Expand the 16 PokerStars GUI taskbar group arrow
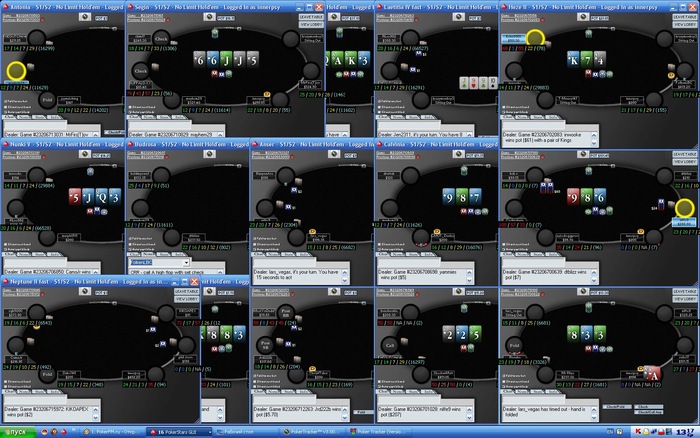 (209, 432)
